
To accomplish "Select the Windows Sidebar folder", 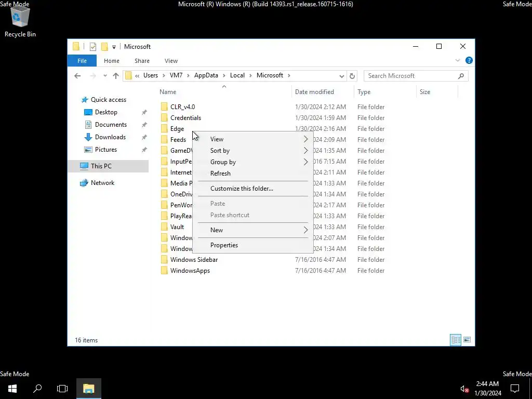I will [x=194, y=260].
